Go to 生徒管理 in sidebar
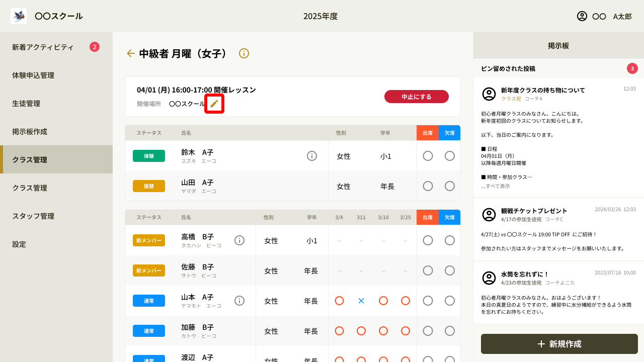The height and width of the screenshot is (362, 644). click(x=26, y=103)
